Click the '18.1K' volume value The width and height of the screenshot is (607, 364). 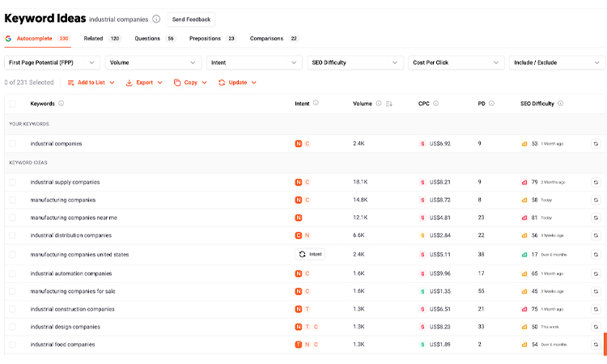pos(360,182)
